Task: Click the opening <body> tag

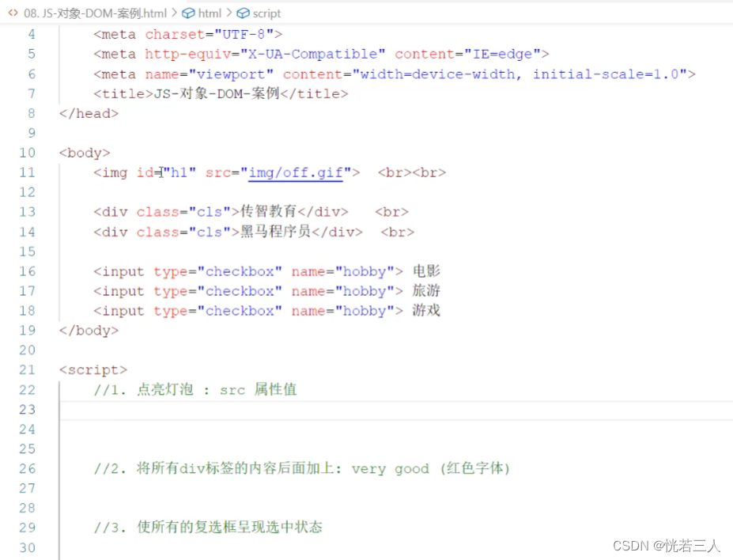Action: [85, 153]
